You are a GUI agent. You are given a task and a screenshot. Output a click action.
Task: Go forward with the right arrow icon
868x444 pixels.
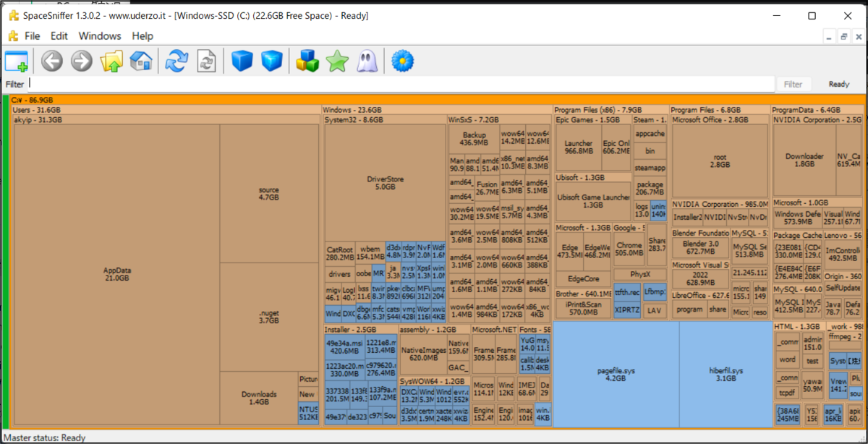pos(82,61)
